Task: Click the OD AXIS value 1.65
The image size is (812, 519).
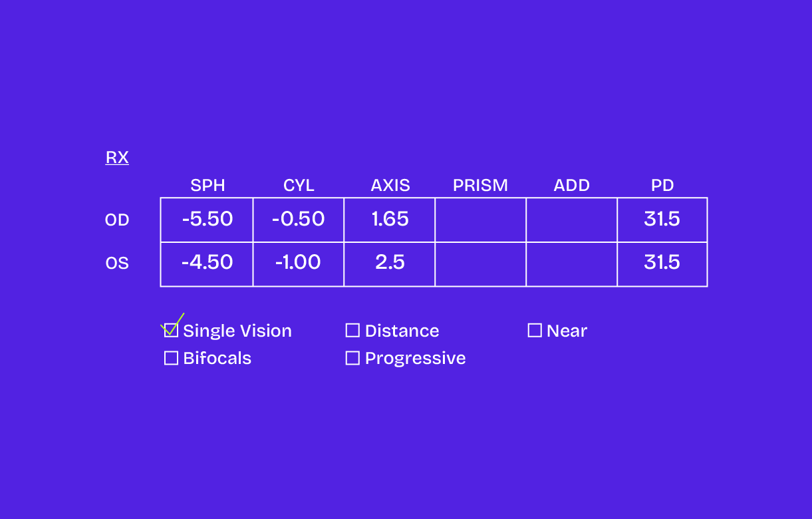Action: (390, 220)
